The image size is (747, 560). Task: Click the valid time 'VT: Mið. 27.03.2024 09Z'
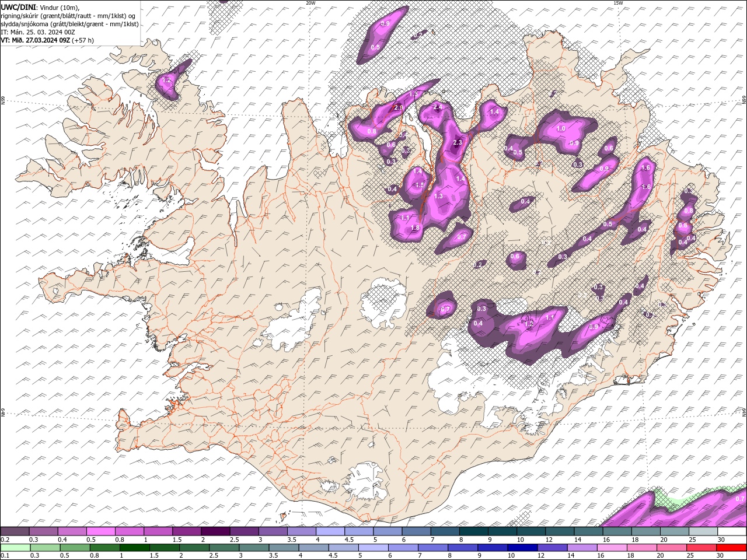coord(35,40)
